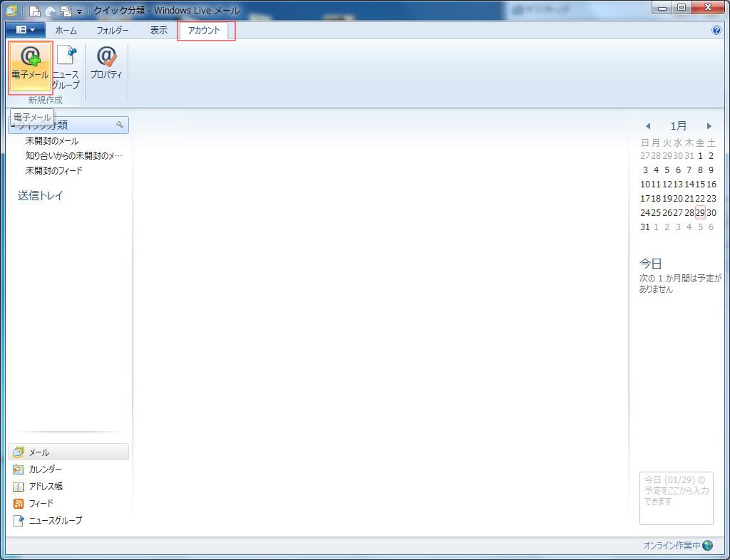The width and height of the screenshot is (730, 560).
Task: Click the オンライン作業中 status text
Action: (x=672, y=545)
